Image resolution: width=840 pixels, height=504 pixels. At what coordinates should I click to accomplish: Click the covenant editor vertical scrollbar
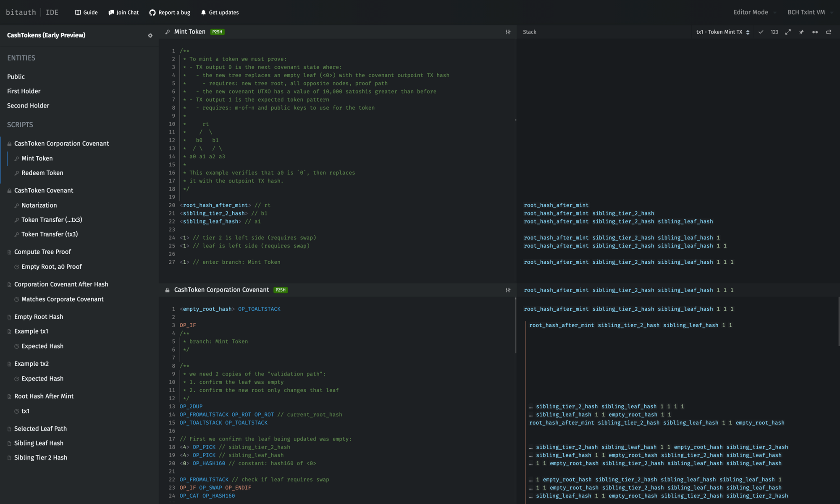(515, 325)
